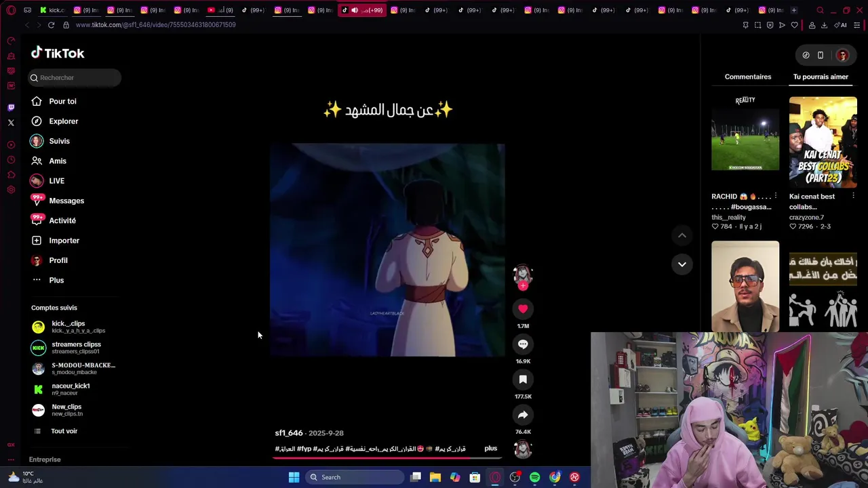
Task: Go to the next video with down arrow
Action: [x=682, y=264]
